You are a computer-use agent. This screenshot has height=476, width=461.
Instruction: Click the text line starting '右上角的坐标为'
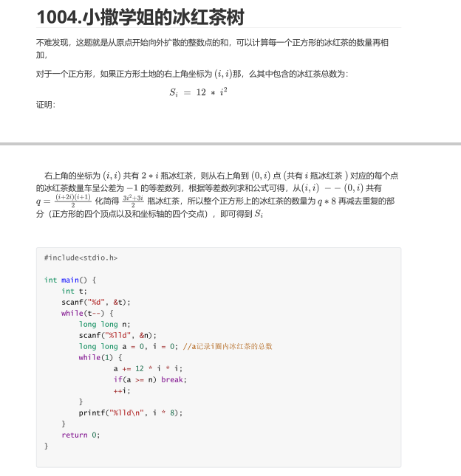pyautogui.click(x=221, y=176)
